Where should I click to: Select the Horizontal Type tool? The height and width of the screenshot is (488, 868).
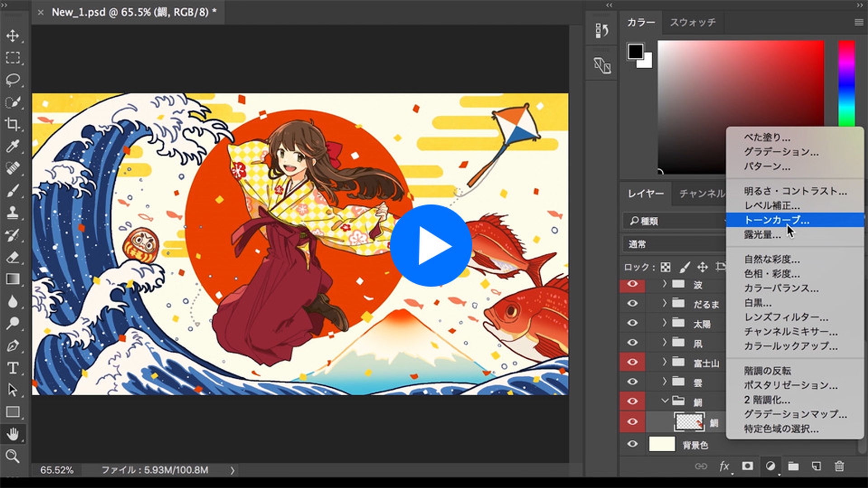(x=13, y=368)
